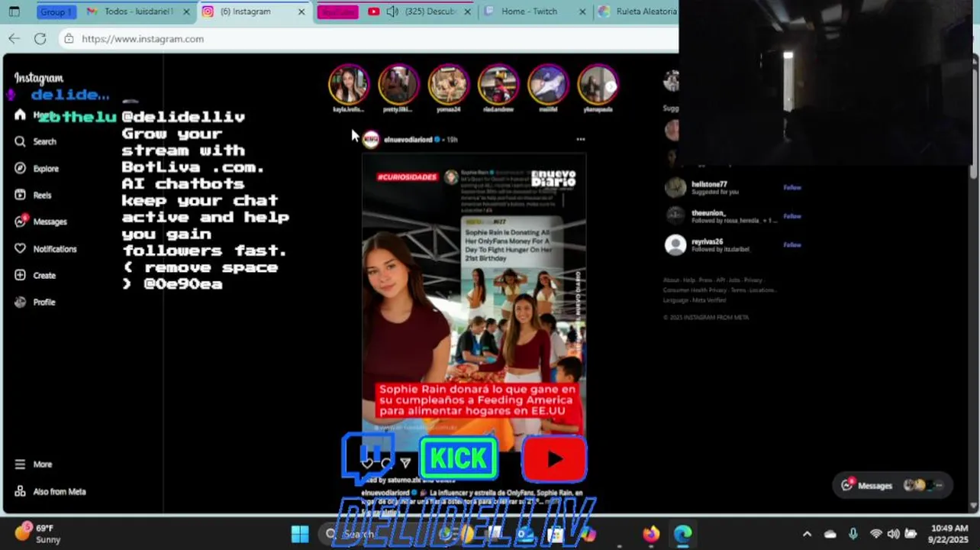Open the Explore page
980x550 pixels.
click(37, 168)
